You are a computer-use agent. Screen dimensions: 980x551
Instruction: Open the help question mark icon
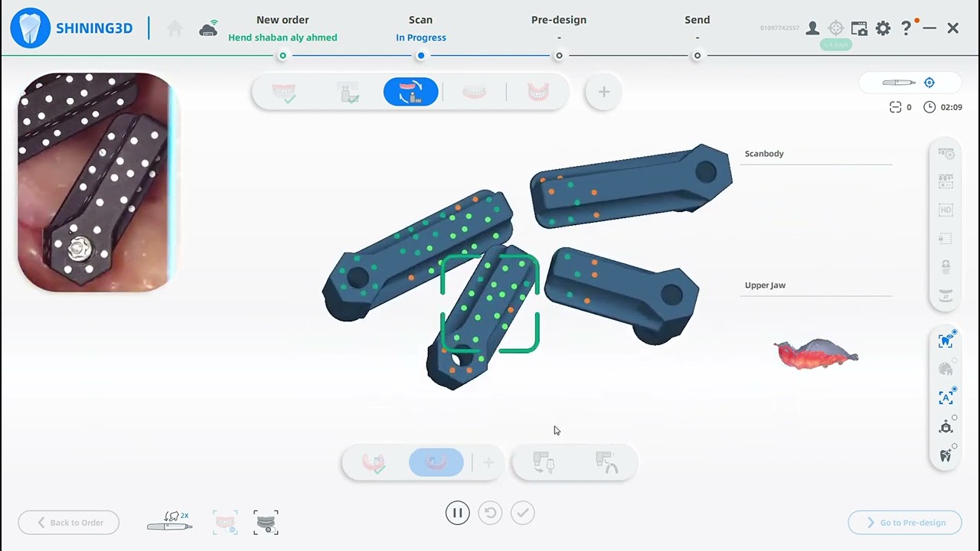906,28
